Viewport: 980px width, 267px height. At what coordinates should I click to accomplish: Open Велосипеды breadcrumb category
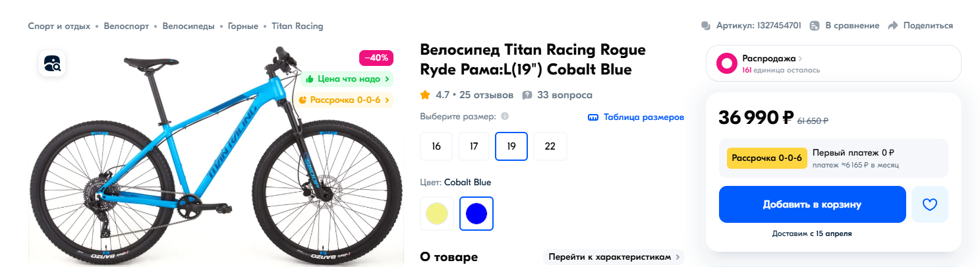pyautogui.click(x=188, y=26)
